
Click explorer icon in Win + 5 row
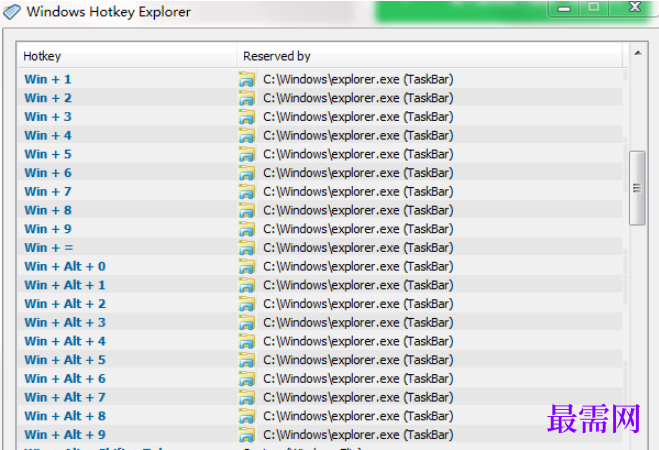point(247,154)
